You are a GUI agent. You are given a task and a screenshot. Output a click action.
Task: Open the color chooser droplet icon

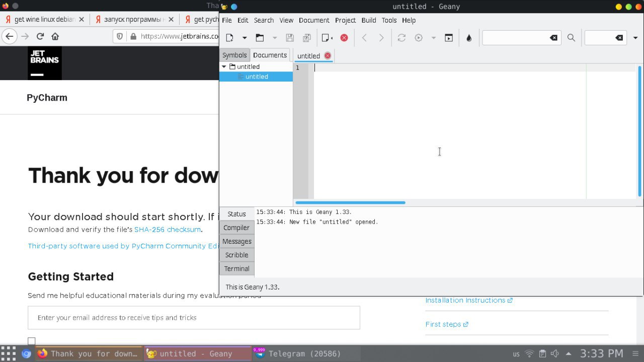click(x=469, y=38)
